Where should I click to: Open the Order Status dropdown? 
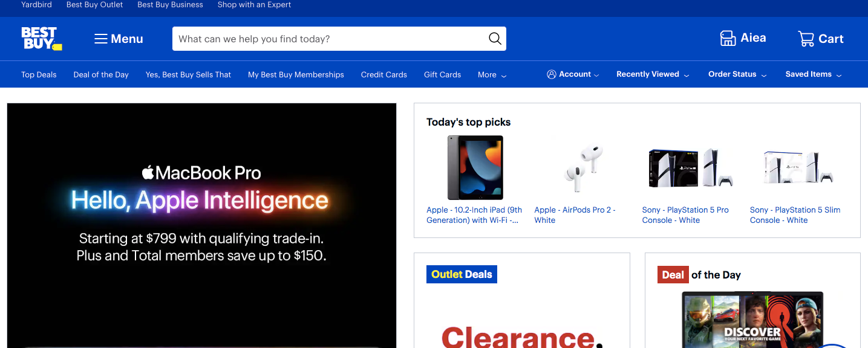737,74
